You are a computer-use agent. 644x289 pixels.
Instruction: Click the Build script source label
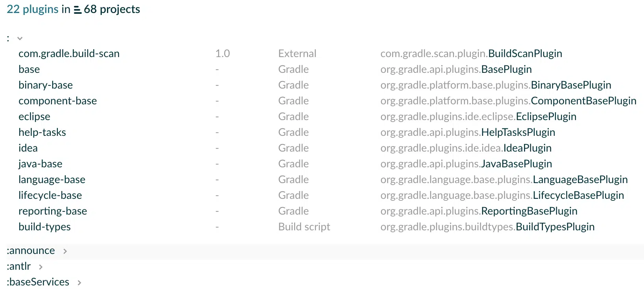pos(304,227)
